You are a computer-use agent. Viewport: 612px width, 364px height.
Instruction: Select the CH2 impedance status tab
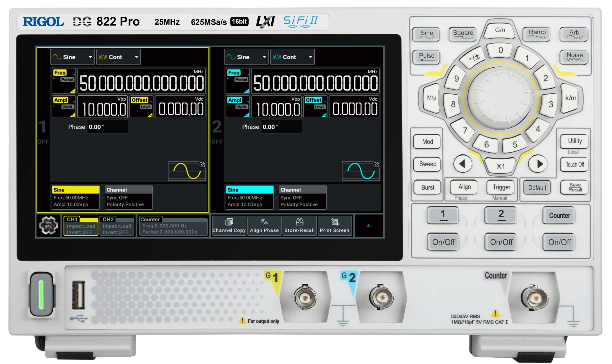[117, 226]
